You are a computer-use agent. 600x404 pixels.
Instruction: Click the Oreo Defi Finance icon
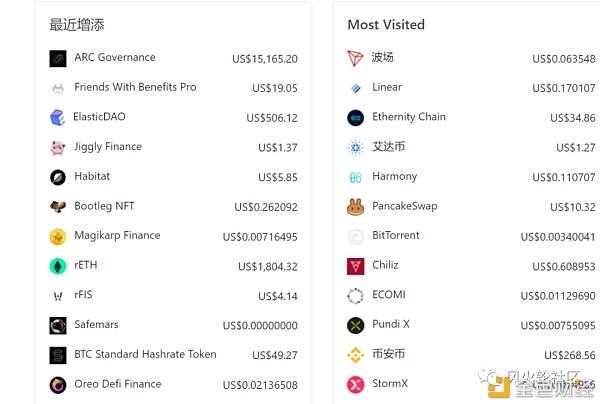point(58,385)
